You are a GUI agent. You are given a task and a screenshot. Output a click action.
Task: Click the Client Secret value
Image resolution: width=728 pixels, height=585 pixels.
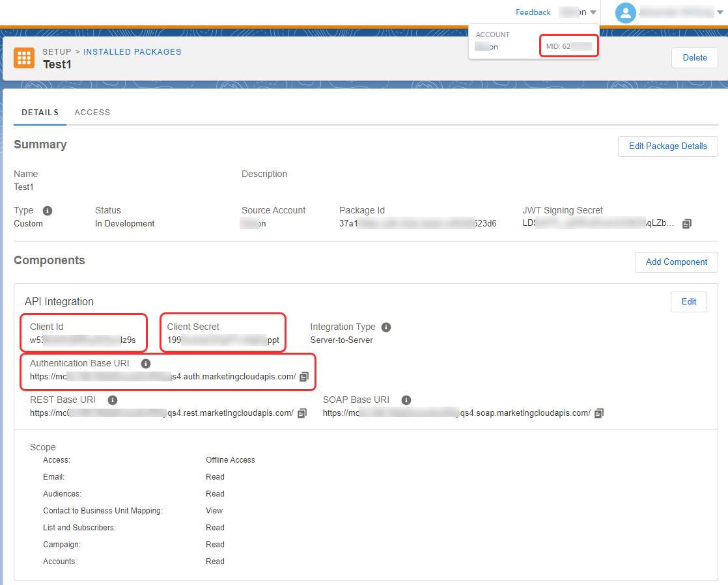(223, 340)
